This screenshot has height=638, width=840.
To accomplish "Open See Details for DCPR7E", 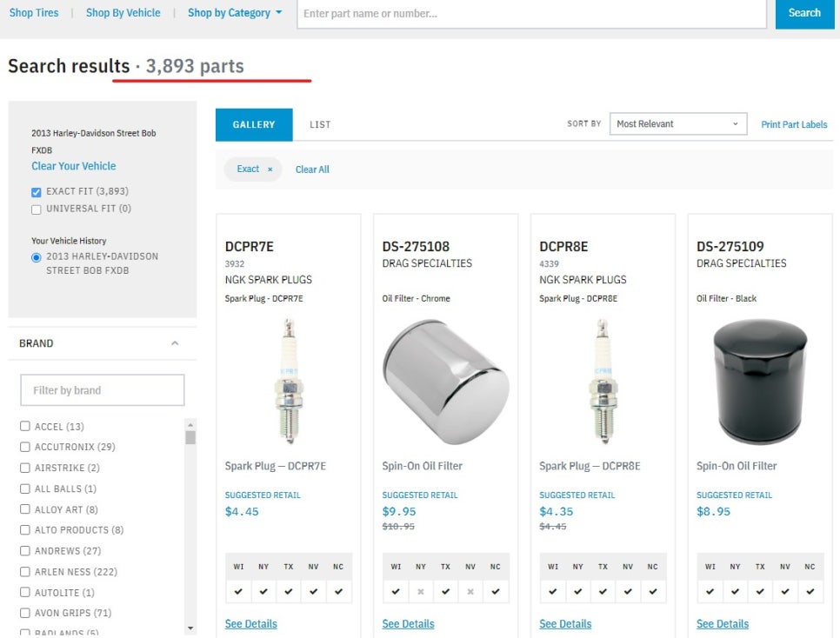I will pyautogui.click(x=250, y=623).
